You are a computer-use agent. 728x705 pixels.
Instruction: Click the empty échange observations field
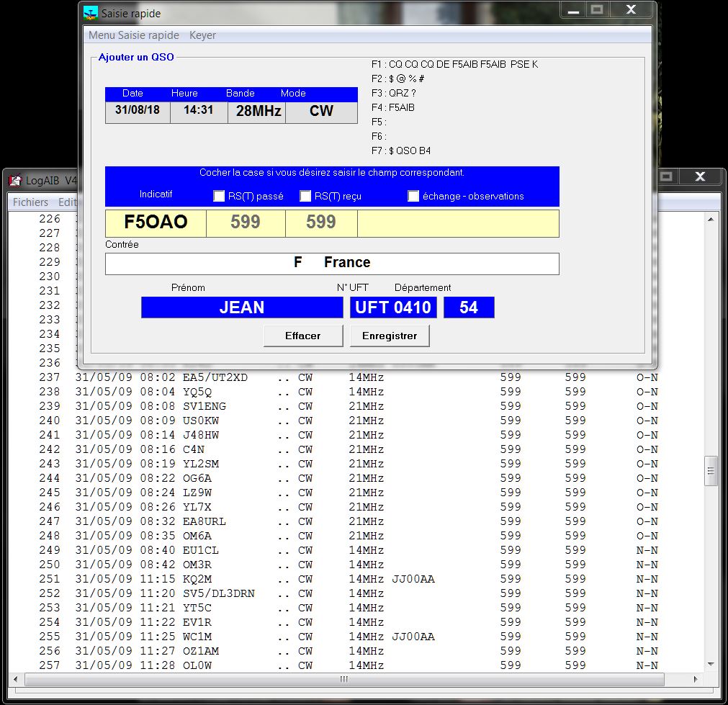458,223
